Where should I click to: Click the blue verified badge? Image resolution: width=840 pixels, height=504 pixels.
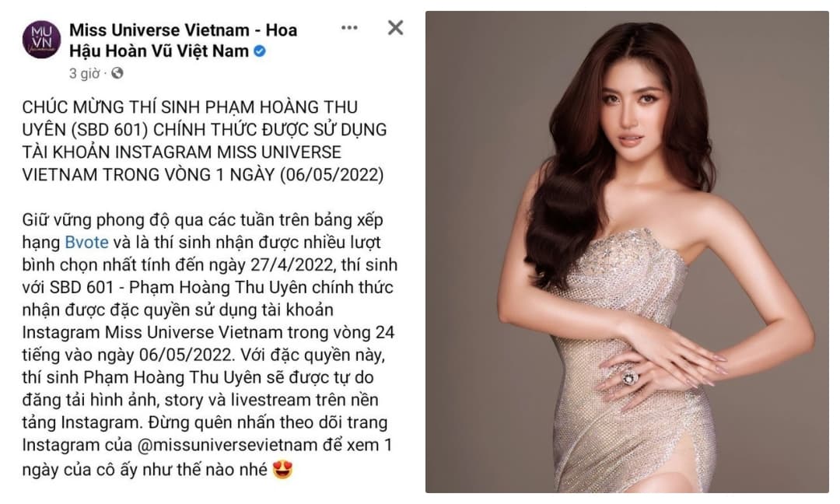260,51
